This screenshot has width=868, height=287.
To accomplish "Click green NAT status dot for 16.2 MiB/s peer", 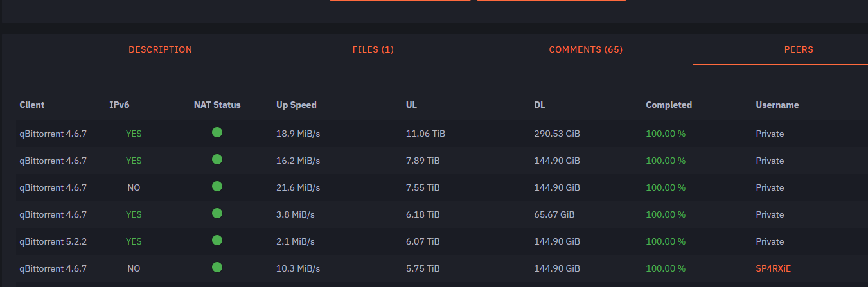I will pos(217,159).
